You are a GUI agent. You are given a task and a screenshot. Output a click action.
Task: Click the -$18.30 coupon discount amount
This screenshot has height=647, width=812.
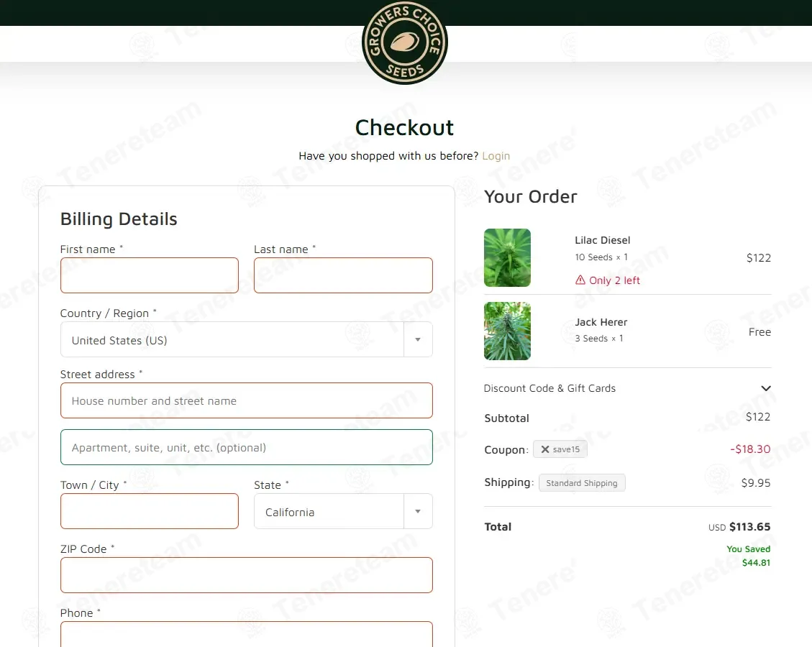[x=750, y=449]
